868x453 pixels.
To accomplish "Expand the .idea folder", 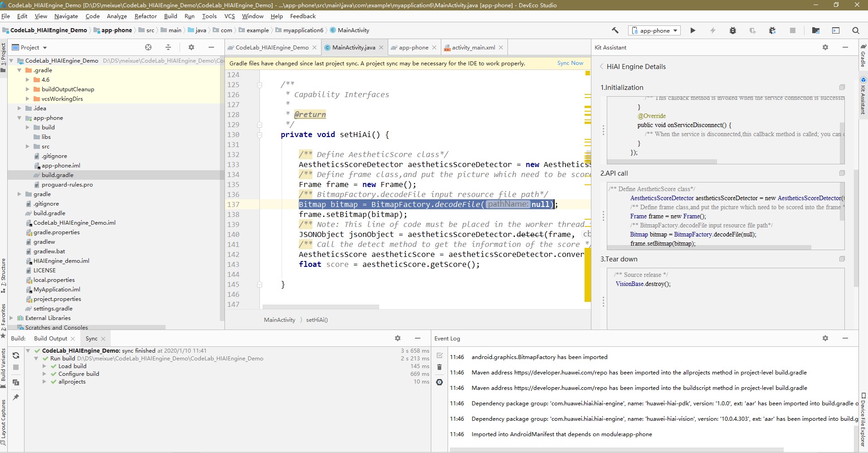I will (20, 108).
